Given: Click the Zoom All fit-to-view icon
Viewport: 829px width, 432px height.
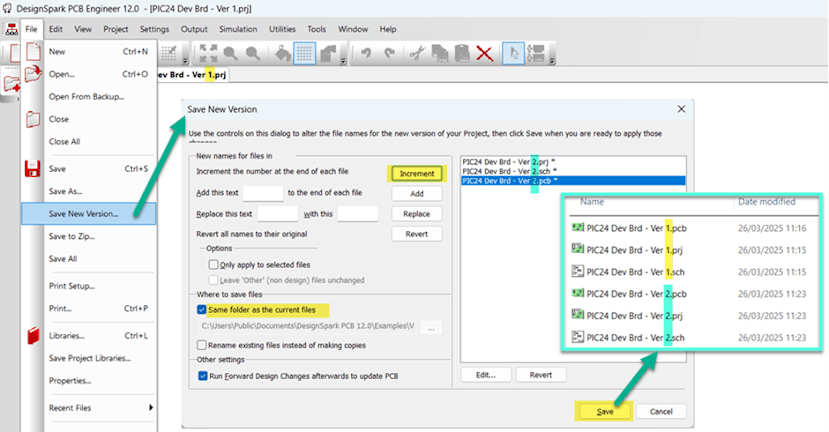Looking at the screenshot, I should coord(208,53).
